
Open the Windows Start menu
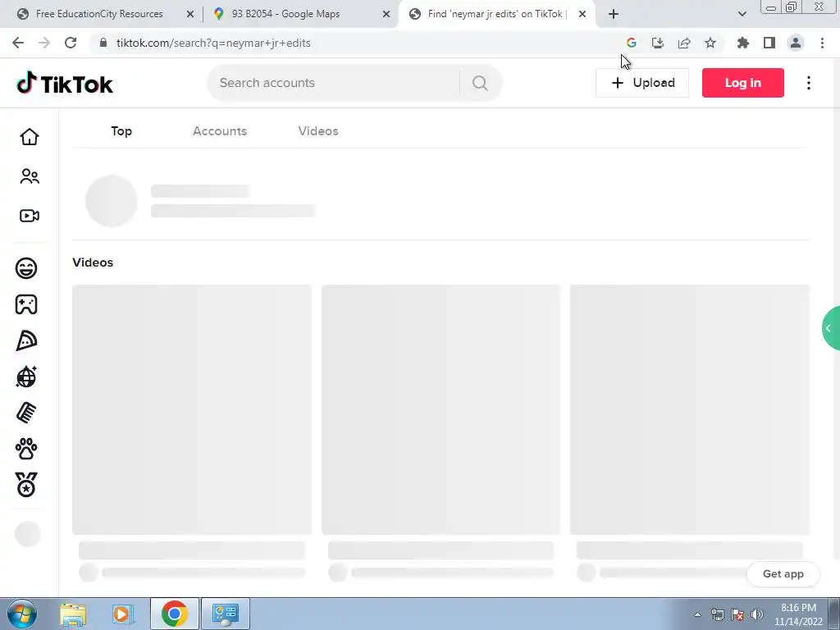point(22,614)
